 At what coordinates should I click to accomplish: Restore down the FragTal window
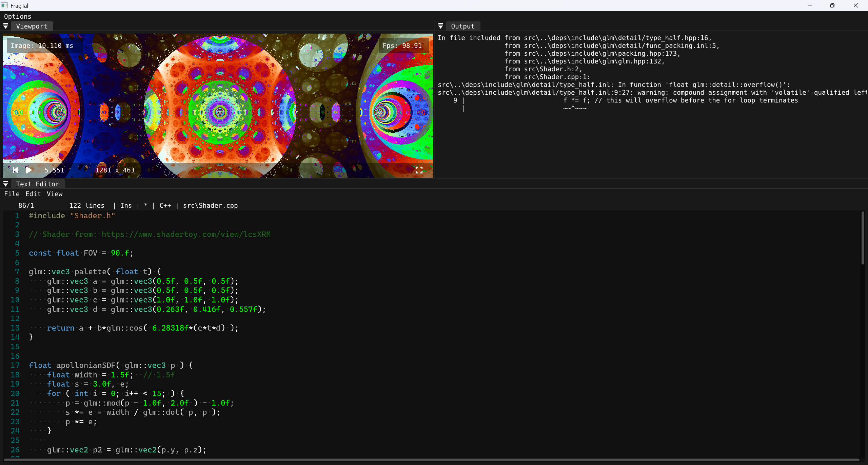pyautogui.click(x=832, y=5)
